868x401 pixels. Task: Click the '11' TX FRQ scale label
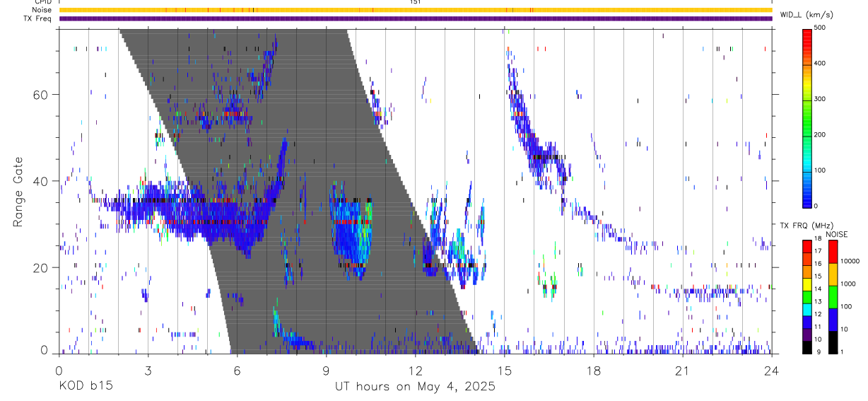818,327
